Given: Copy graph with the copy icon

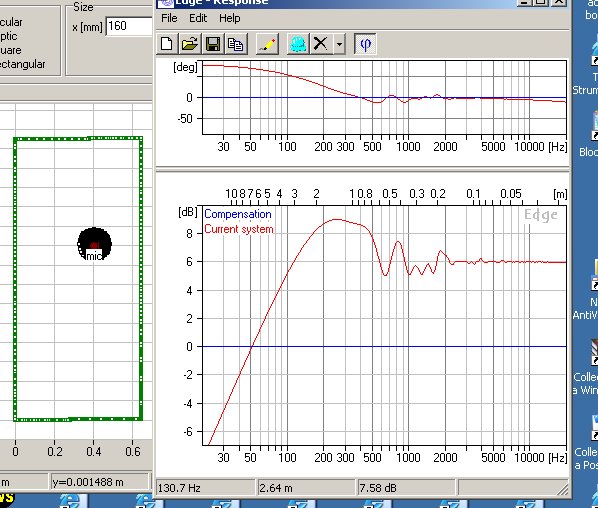Looking at the screenshot, I should 236,44.
